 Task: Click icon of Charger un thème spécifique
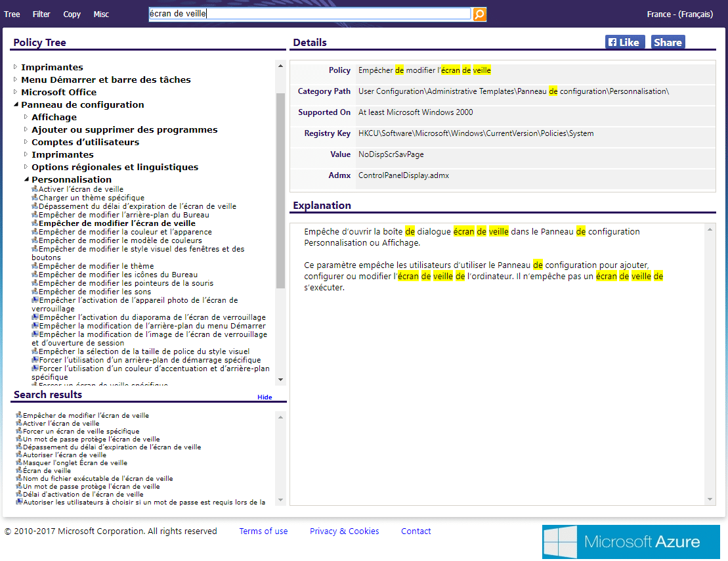point(35,198)
